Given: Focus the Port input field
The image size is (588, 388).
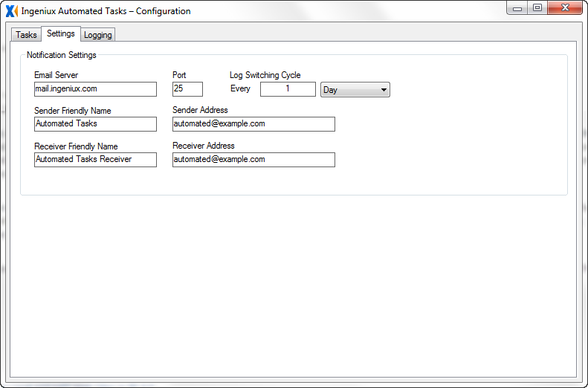Looking at the screenshot, I should point(187,89).
